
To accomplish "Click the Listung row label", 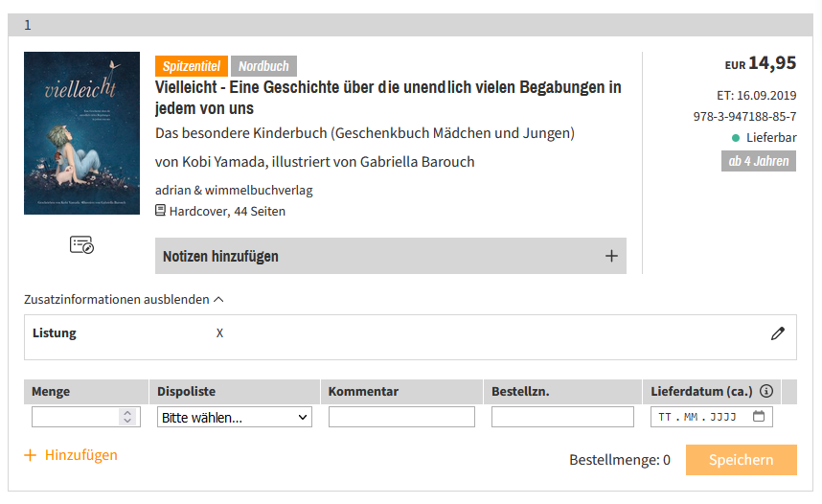I will pos(55,333).
